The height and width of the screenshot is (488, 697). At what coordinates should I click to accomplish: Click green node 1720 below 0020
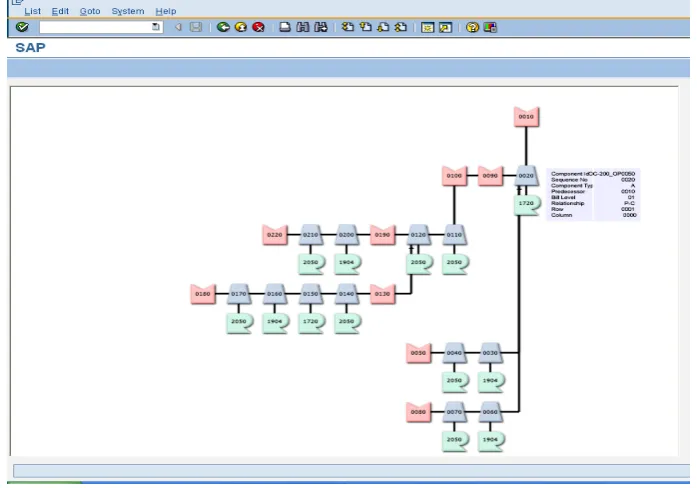point(527,205)
